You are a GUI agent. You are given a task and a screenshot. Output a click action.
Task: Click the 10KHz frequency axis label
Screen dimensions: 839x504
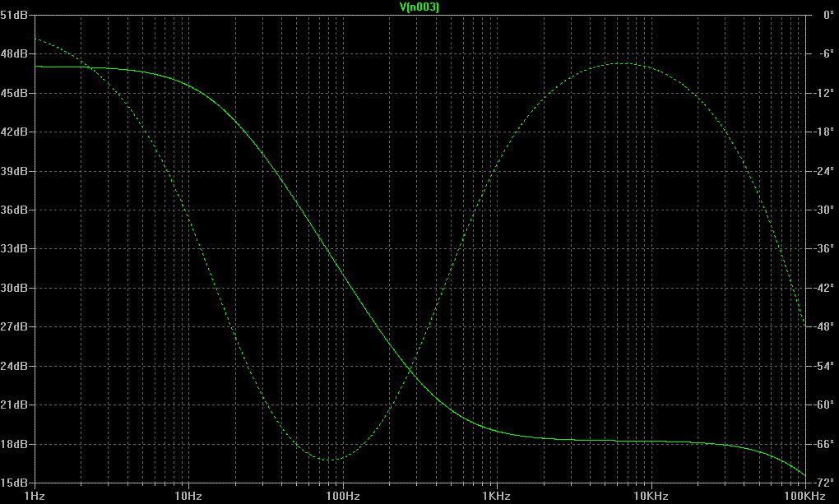(651, 497)
